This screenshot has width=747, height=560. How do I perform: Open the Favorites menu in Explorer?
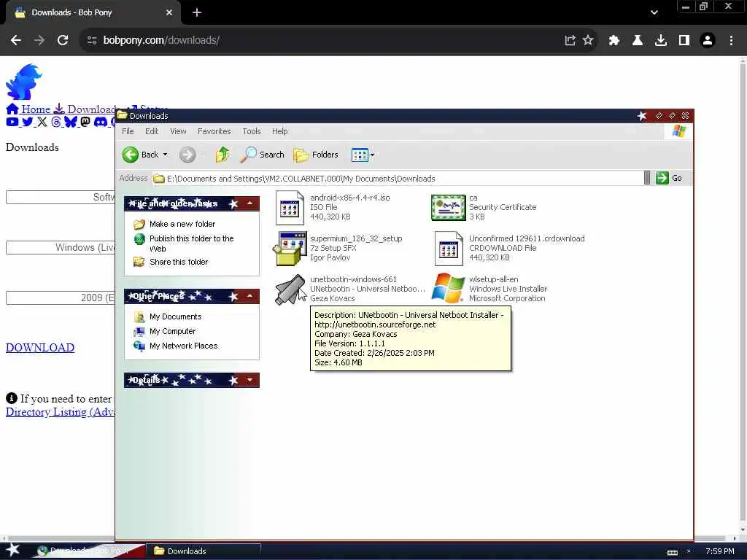click(214, 131)
